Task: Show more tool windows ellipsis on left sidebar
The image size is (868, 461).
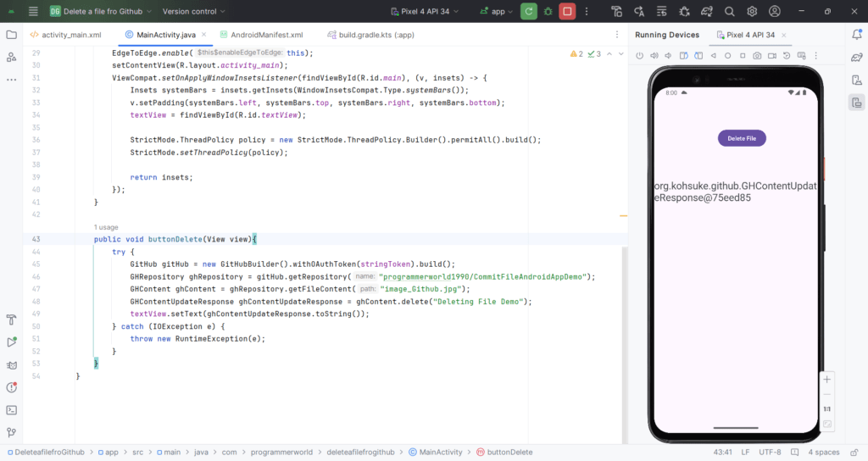Action: [x=11, y=80]
